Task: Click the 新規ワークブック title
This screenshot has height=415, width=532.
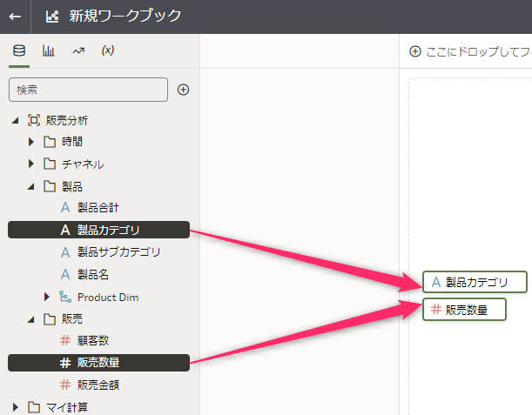Action: point(125,16)
